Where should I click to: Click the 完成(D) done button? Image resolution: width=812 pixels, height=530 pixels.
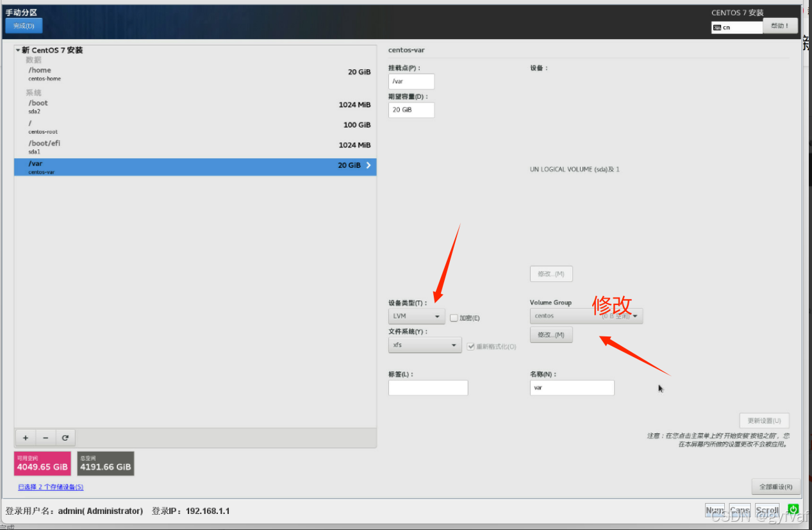pos(24,26)
